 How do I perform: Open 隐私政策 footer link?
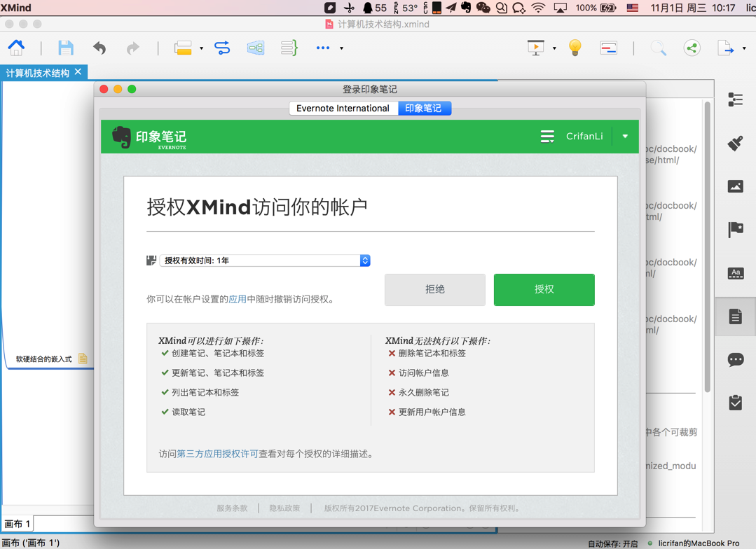tap(284, 508)
